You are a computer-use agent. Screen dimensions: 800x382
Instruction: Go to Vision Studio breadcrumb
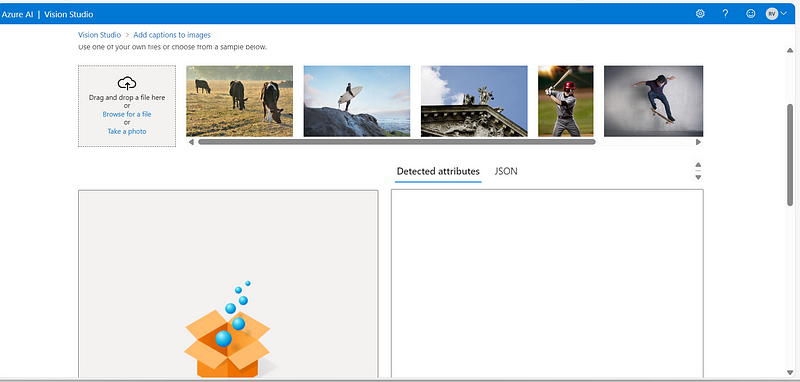click(99, 35)
